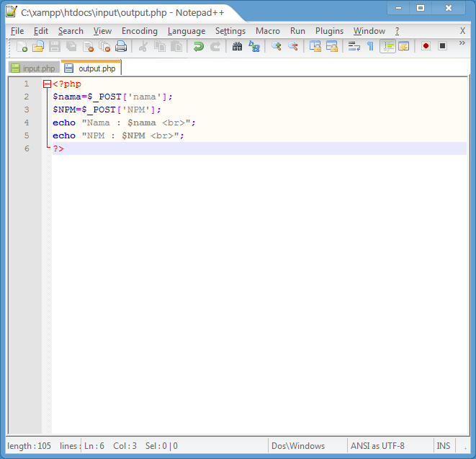476x459 pixels.
Task: Toggle INS insert mode in status bar
Action: coord(443,446)
